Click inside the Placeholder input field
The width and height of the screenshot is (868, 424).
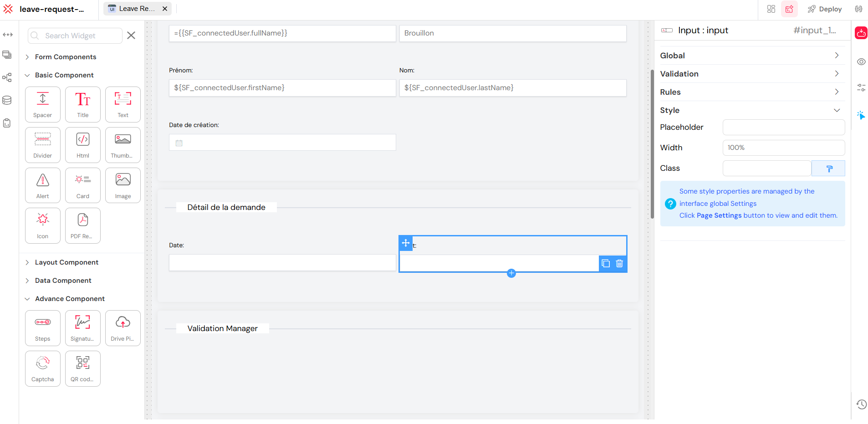783,127
